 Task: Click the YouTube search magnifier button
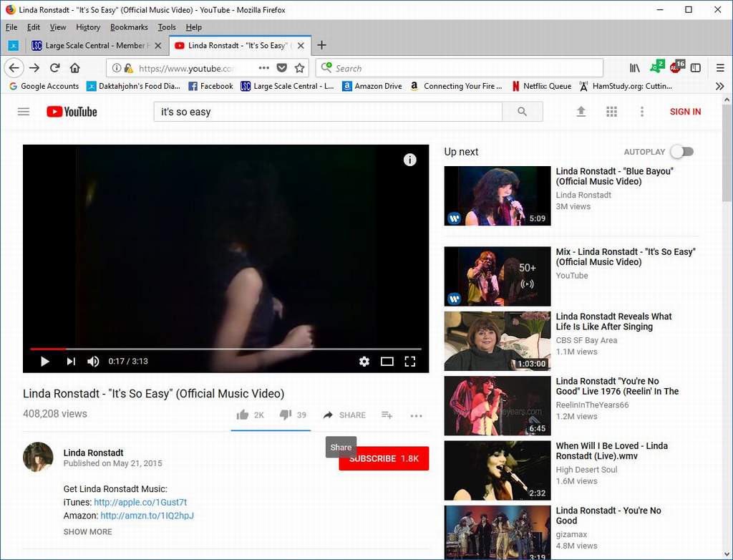[522, 112]
